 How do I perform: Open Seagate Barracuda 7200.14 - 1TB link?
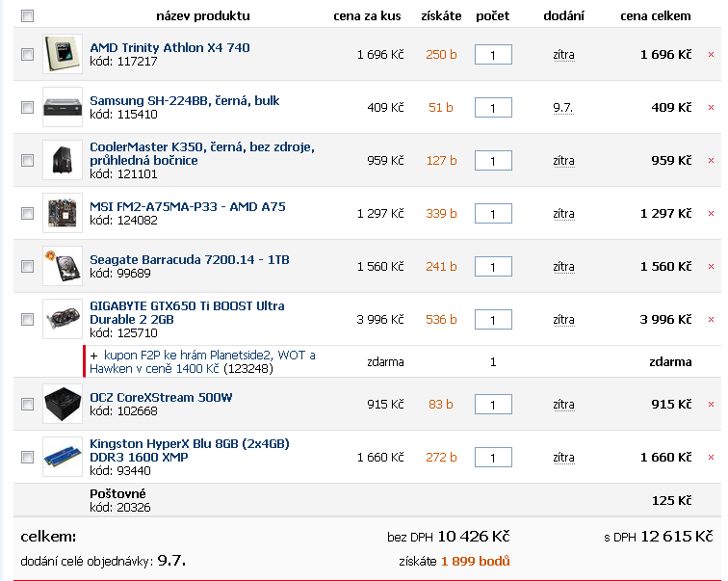click(x=190, y=259)
